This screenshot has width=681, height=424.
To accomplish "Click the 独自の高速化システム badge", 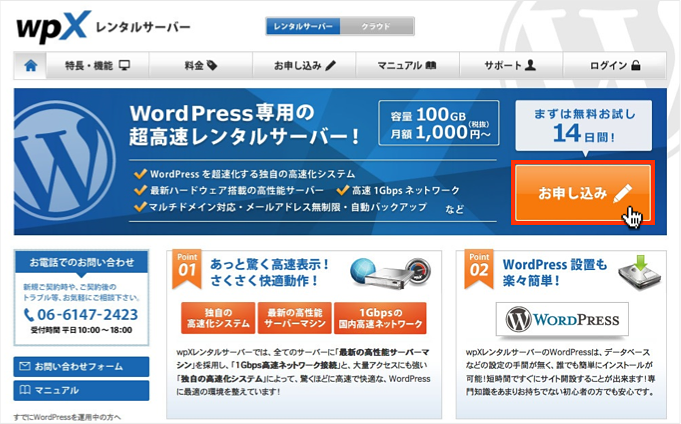I will (218, 318).
